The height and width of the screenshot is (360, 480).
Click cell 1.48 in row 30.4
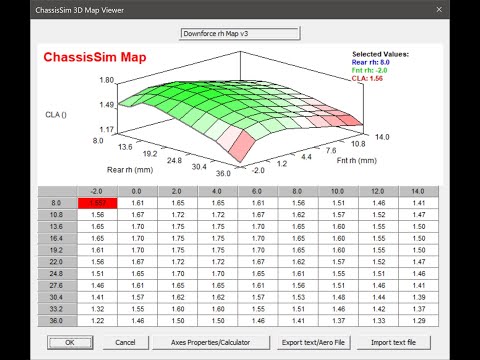tap(339, 297)
